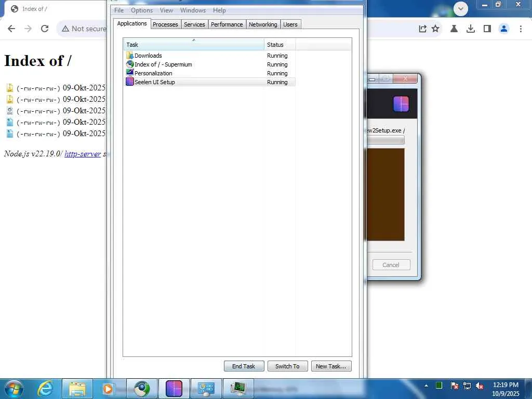Sort tasks by the Status column header
This screenshot has width=532, height=399.
tap(280, 45)
